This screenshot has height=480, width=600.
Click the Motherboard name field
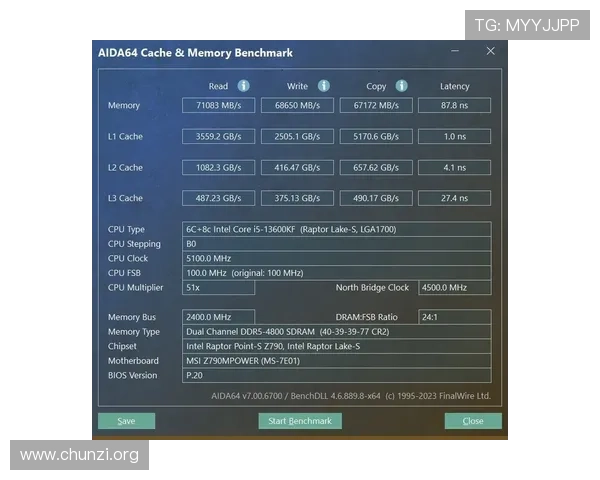[x=336, y=361]
